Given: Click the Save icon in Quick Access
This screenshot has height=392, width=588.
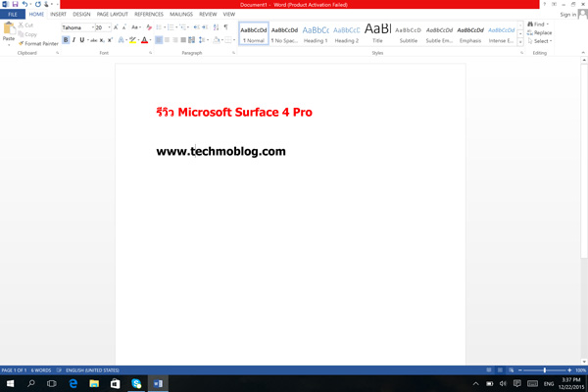Looking at the screenshot, I should (15, 4).
